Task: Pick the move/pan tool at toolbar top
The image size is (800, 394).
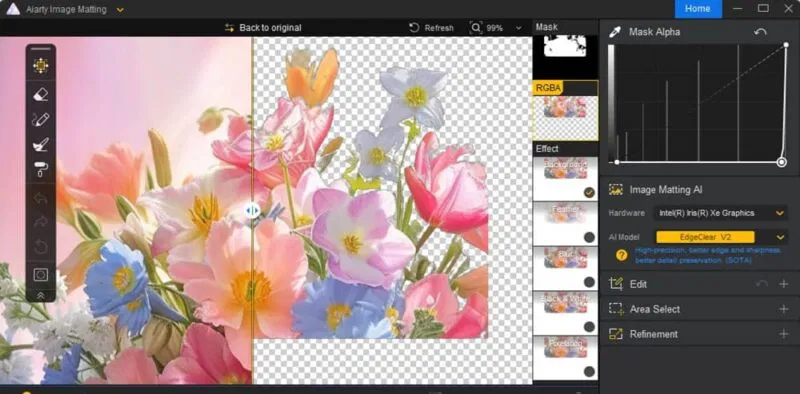Action: (x=41, y=65)
